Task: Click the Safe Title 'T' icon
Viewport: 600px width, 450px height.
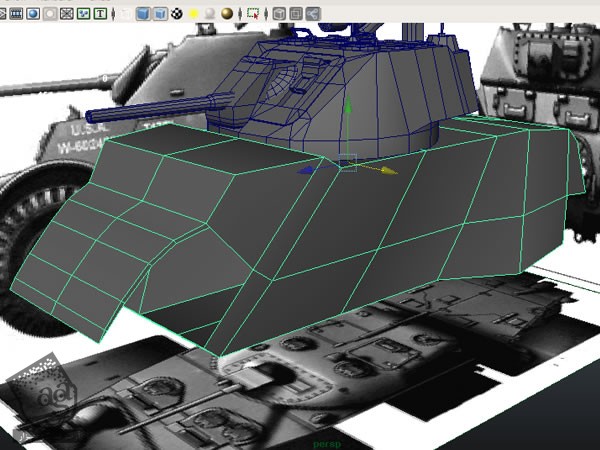Action: pos(101,14)
